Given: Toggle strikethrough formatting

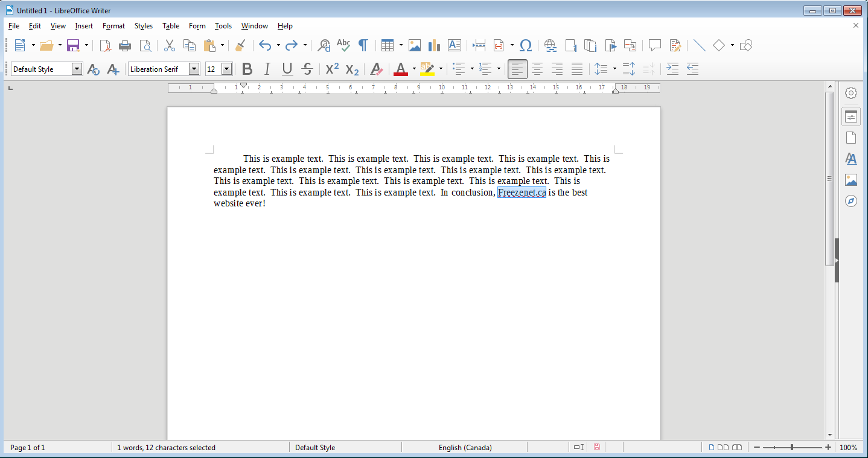Looking at the screenshot, I should tap(307, 69).
